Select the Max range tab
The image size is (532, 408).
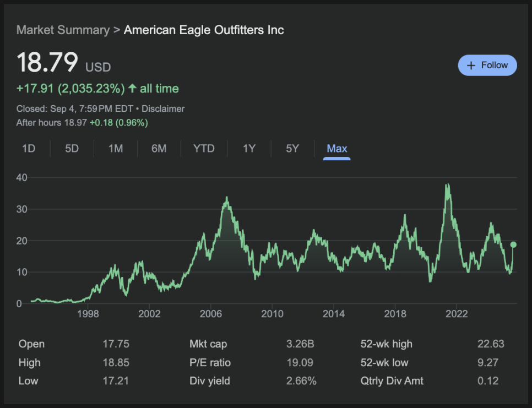337,149
